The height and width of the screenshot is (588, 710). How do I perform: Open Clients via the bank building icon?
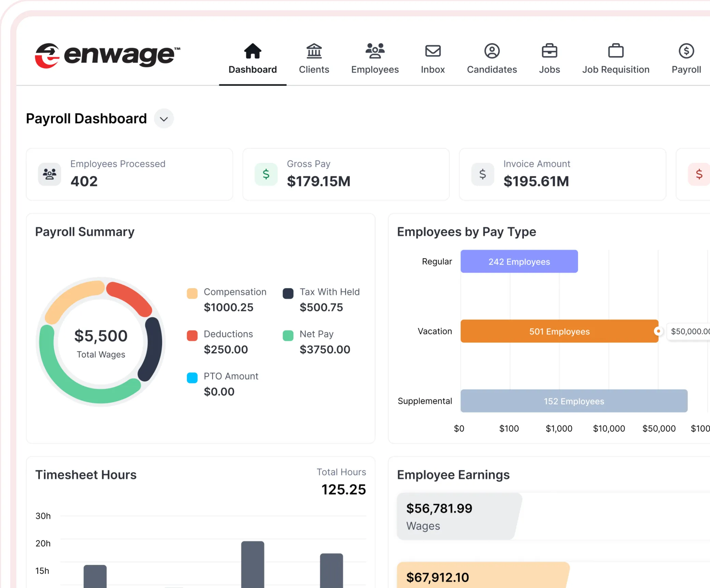point(314,51)
